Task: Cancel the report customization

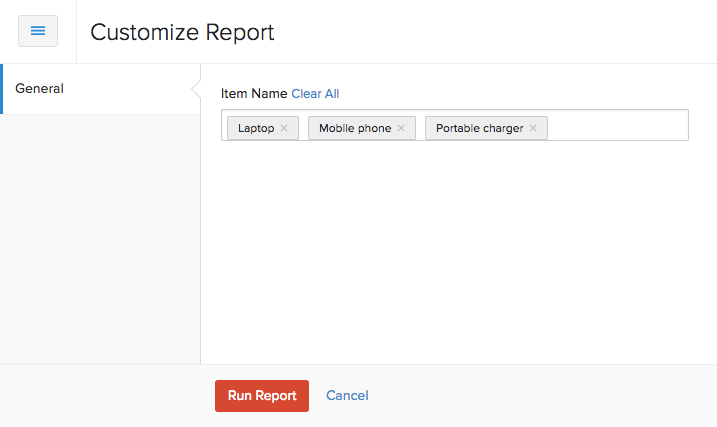Action: click(x=347, y=395)
